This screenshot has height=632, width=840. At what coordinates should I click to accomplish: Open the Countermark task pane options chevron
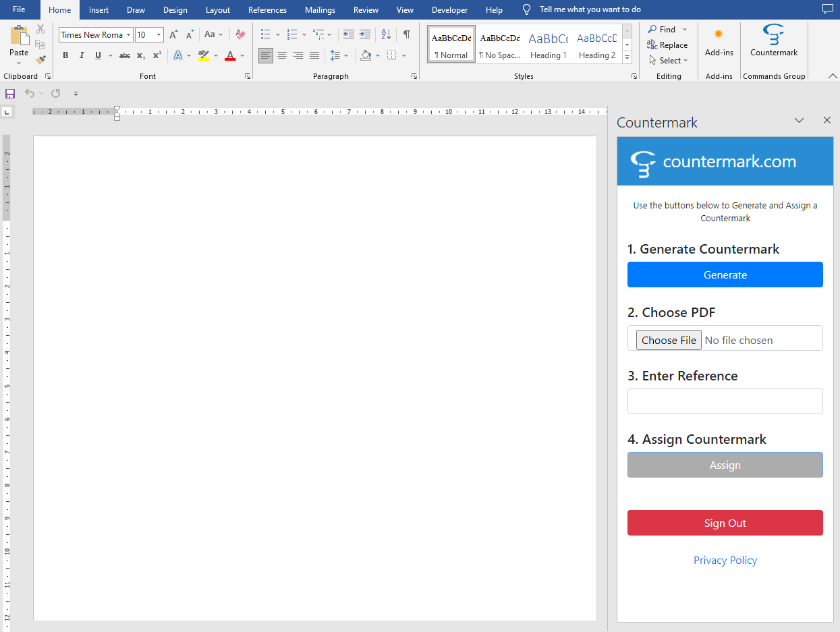[799, 121]
